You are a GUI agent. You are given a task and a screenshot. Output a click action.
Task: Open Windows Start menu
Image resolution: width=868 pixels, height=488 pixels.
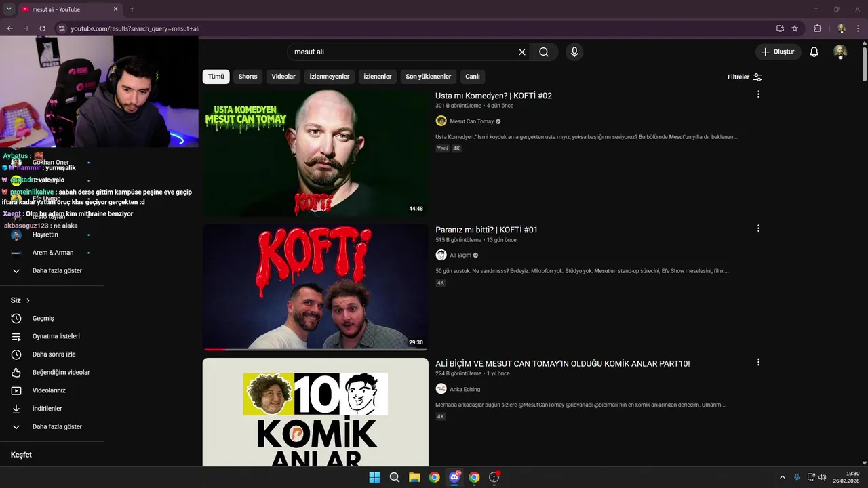pos(374,477)
